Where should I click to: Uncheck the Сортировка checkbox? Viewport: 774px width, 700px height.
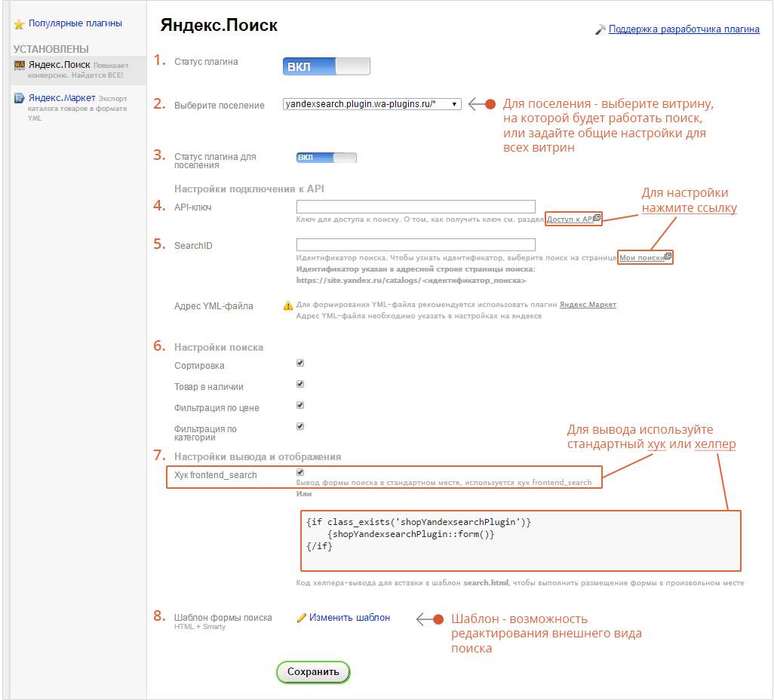click(300, 363)
